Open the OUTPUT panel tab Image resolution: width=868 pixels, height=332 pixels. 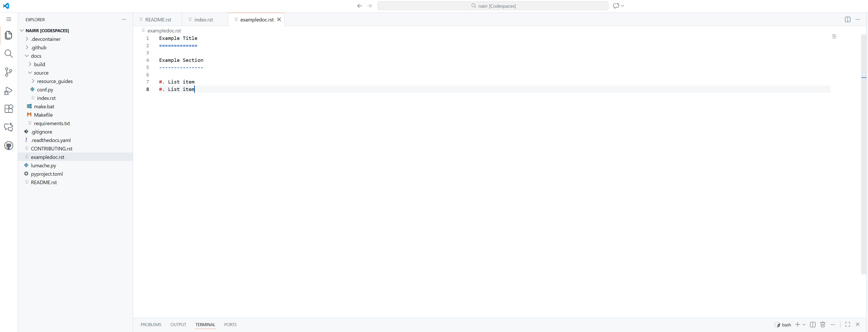(x=178, y=325)
